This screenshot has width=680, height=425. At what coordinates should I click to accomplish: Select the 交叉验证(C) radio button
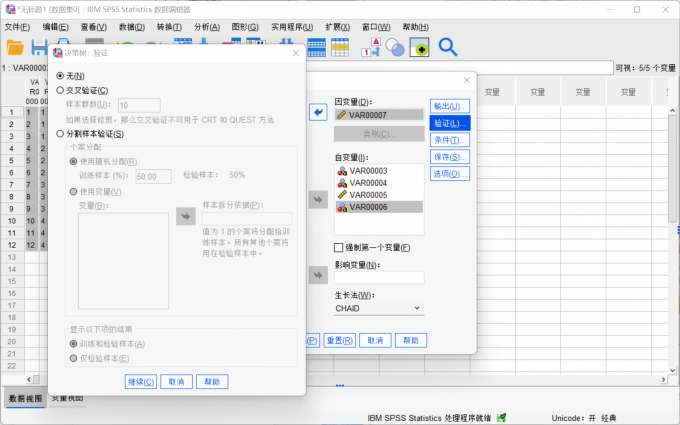click(x=60, y=90)
